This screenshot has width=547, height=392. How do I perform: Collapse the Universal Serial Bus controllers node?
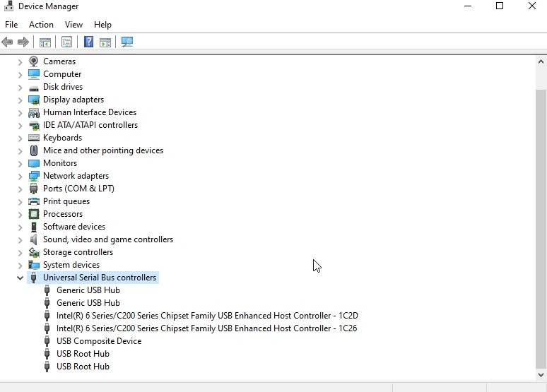click(x=20, y=278)
